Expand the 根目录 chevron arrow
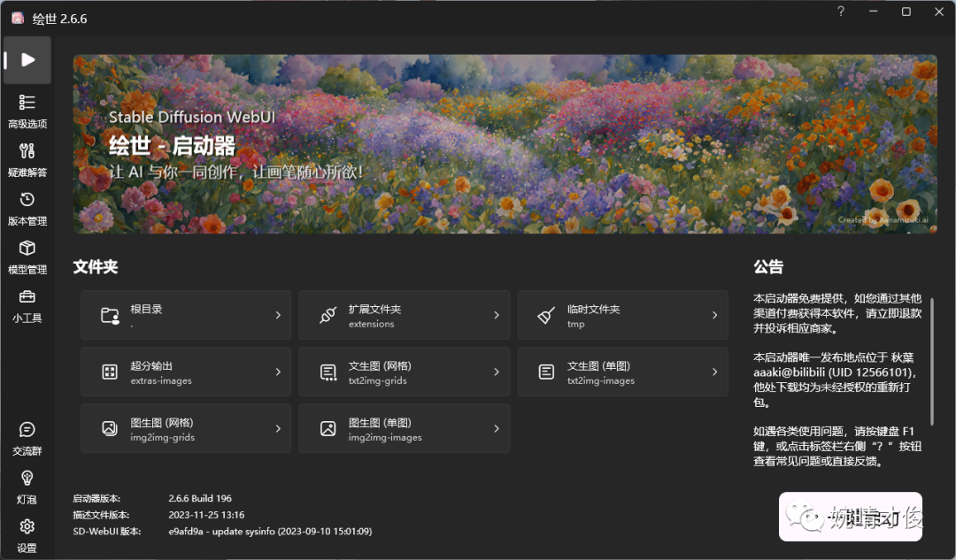The image size is (956, 560). point(278,315)
